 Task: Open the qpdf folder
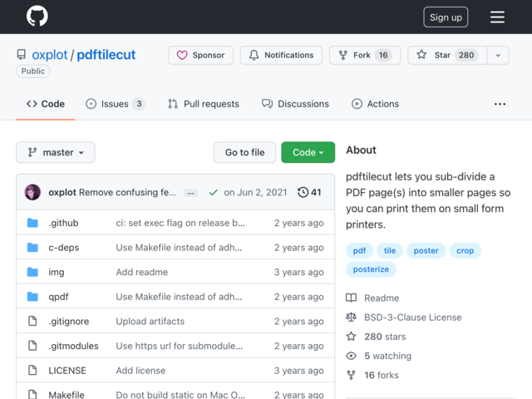[x=58, y=297]
